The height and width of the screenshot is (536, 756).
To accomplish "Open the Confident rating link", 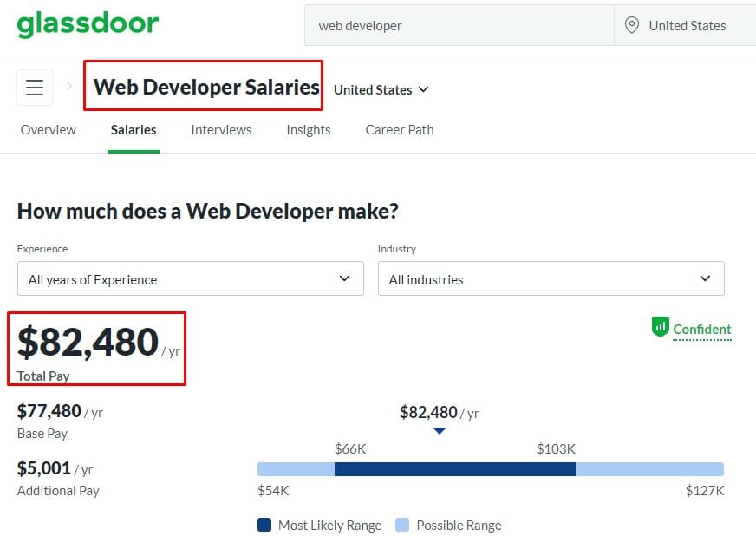I will [x=702, y=329].
